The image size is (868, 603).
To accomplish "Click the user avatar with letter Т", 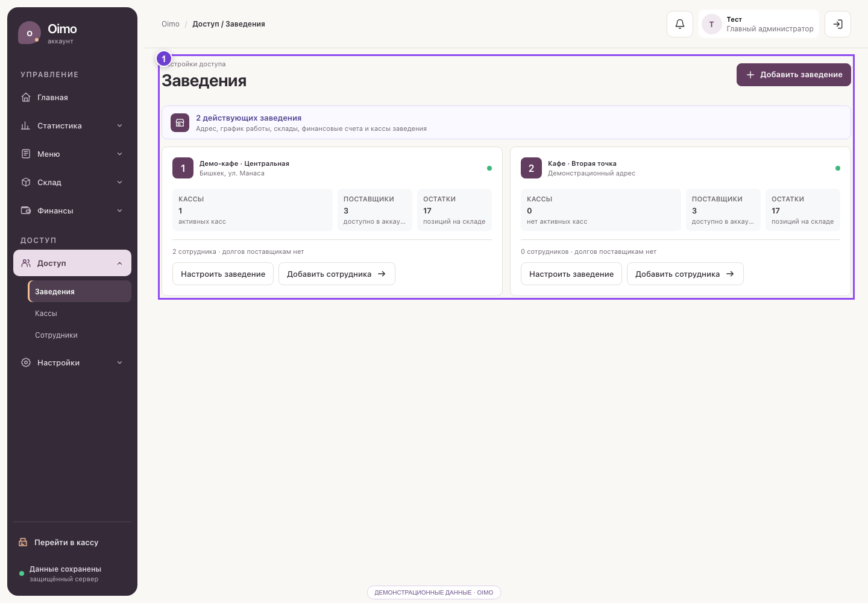I will pos(712,24).
